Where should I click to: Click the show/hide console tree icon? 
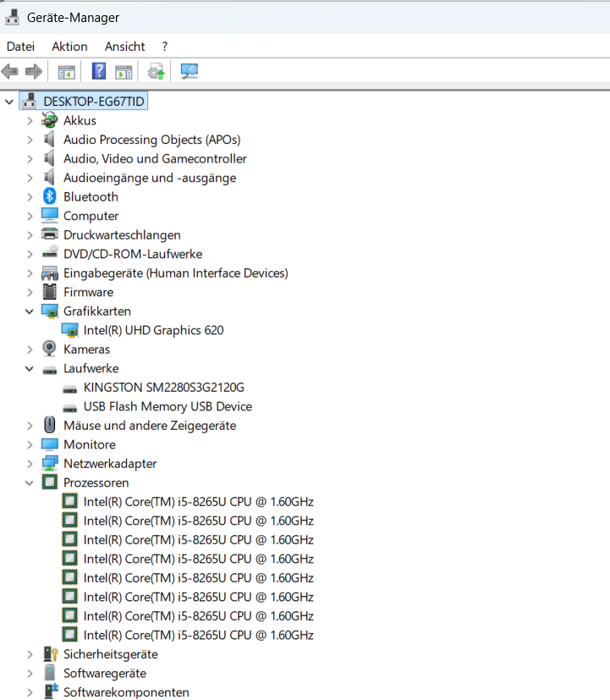click(x=67, y=72)
